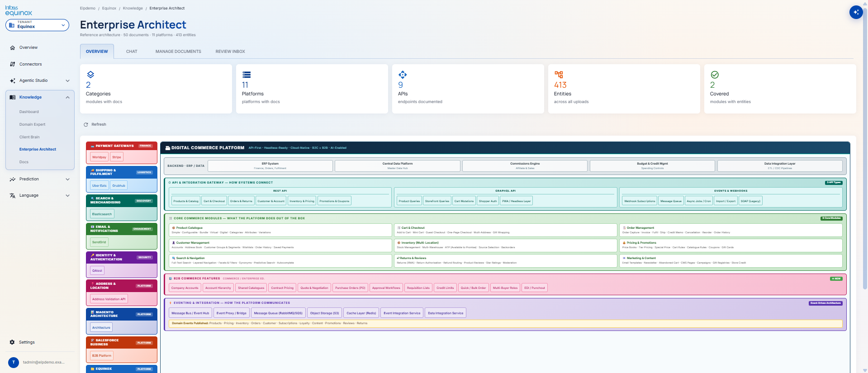Viewport: 868px width, 373px height.
Task: Click the Quote & Negotiation chip
Action: click(314, 288)
